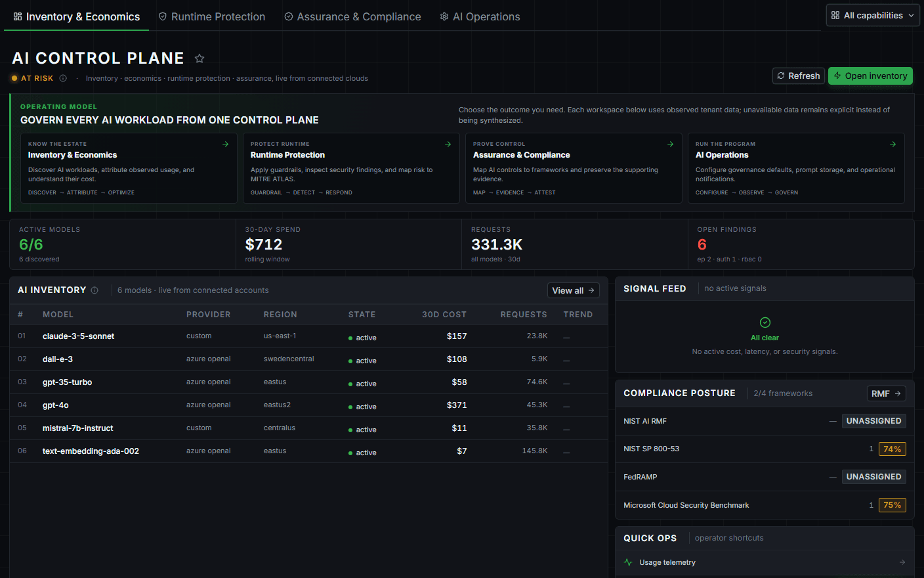924x578 pixels.
Task: Sort by the MODEL column header
Action: 58,315
